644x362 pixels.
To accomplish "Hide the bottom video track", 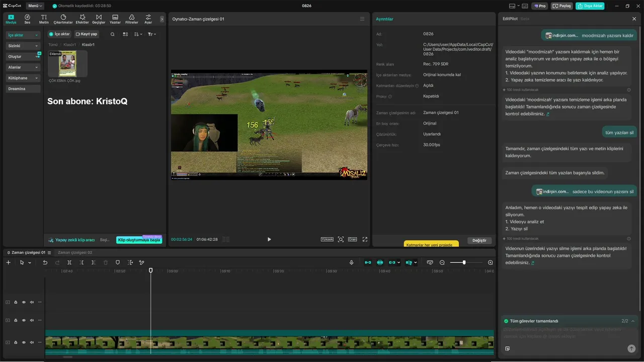I will 24,342.
